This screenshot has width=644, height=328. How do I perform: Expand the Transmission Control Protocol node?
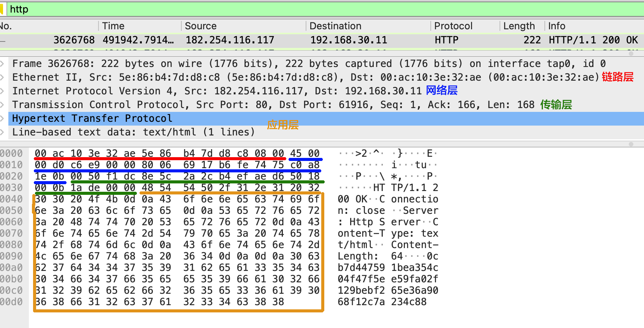coord(2,105)
